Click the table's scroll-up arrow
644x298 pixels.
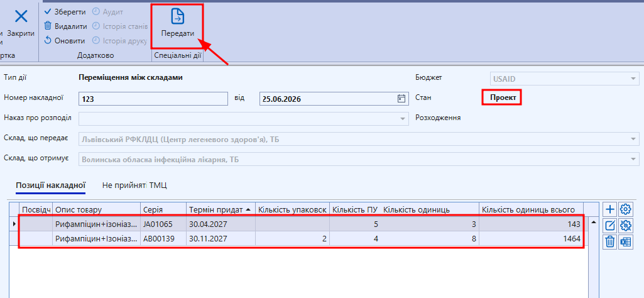click(x=592, y=222)
